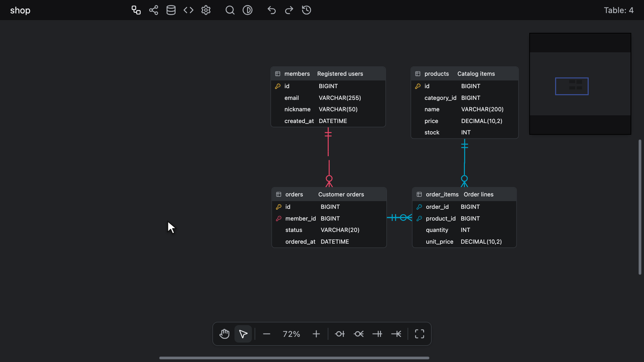Select the blue products-order_items relationship line
The image size is (644, 362).
(x=465, y=158)
